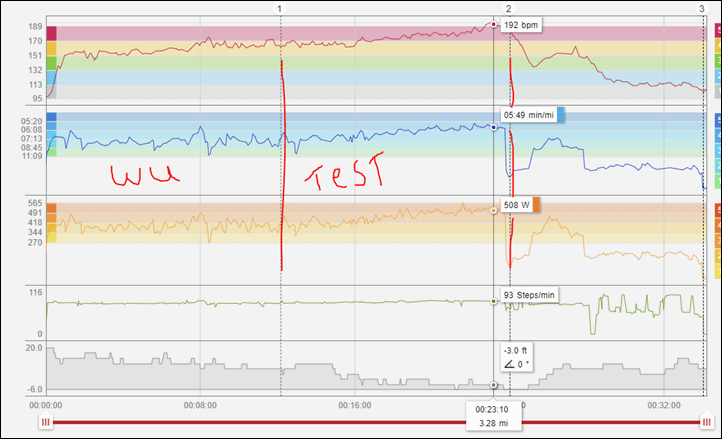
Task: Click the 491 power axis label
Action: [35, 213]
